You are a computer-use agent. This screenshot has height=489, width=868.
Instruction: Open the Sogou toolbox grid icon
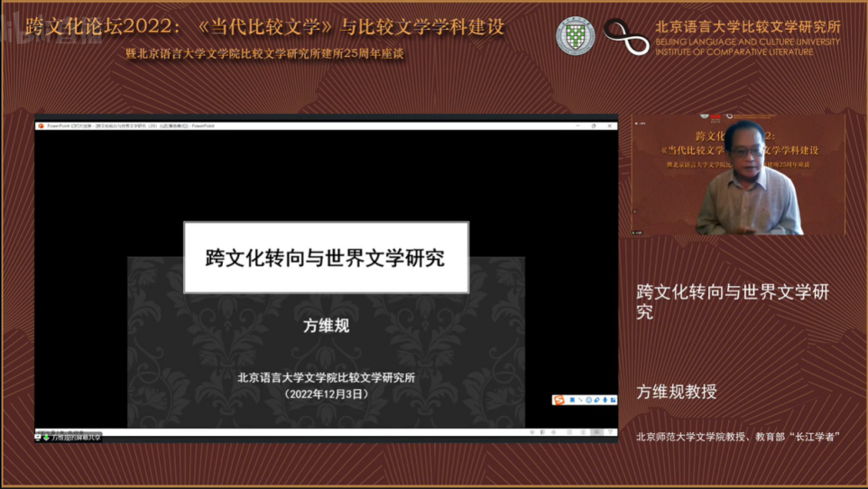pyautogui.click(x=613, y=400)
